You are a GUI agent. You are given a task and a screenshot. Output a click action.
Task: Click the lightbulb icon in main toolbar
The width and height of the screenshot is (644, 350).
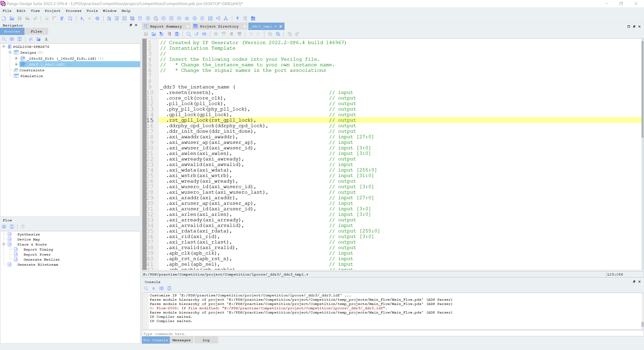tap(237, 18)
